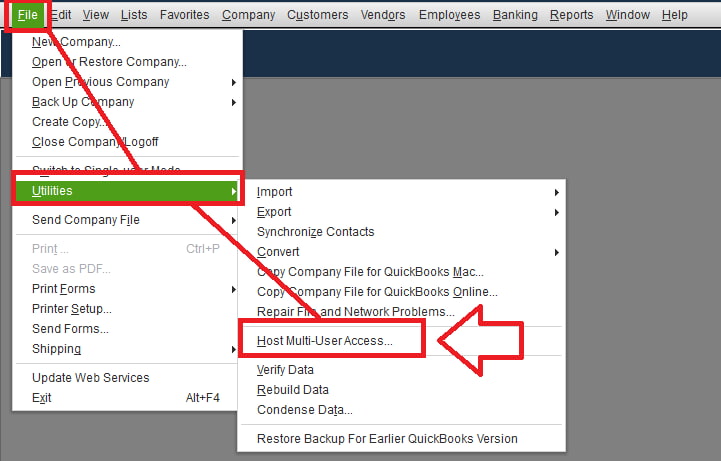This screenshot has height=461, width=721.
Task: Expand the Import submenu
Action: pyautogui.click(x=401, y=192)
